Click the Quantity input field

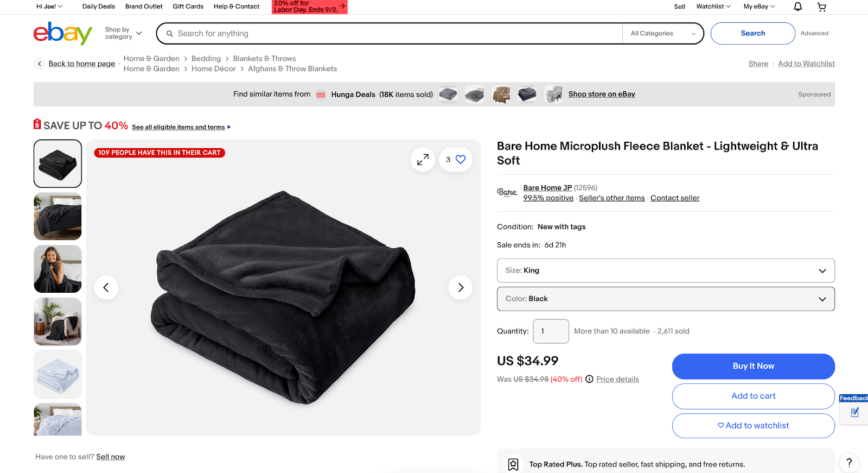551,331
